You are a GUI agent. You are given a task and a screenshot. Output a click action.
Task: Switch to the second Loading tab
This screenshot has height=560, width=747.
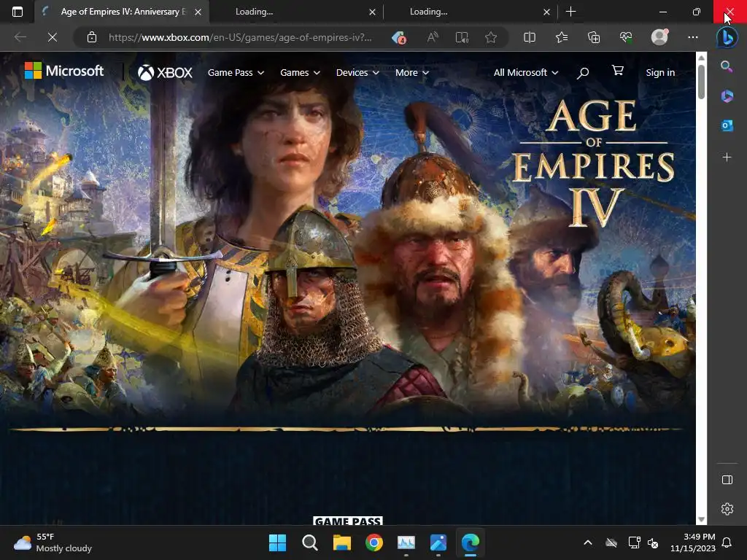point(296,12)
